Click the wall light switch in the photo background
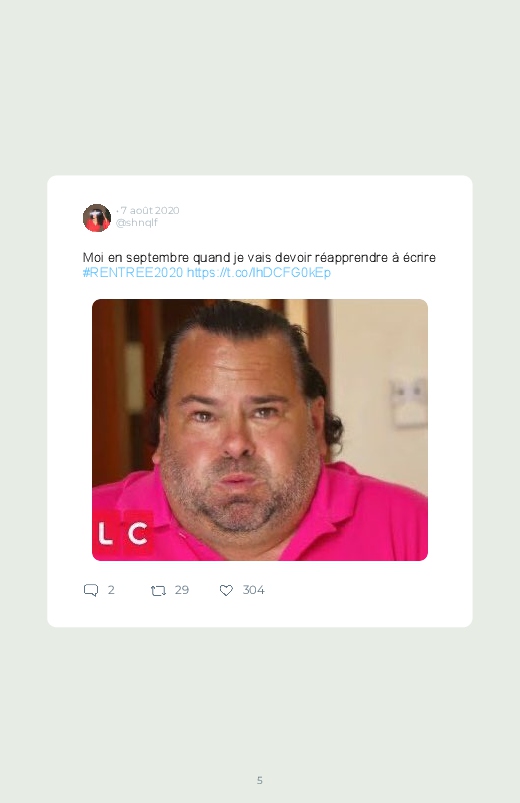Viewport: 520px width, 803px height. pos(409,402)
